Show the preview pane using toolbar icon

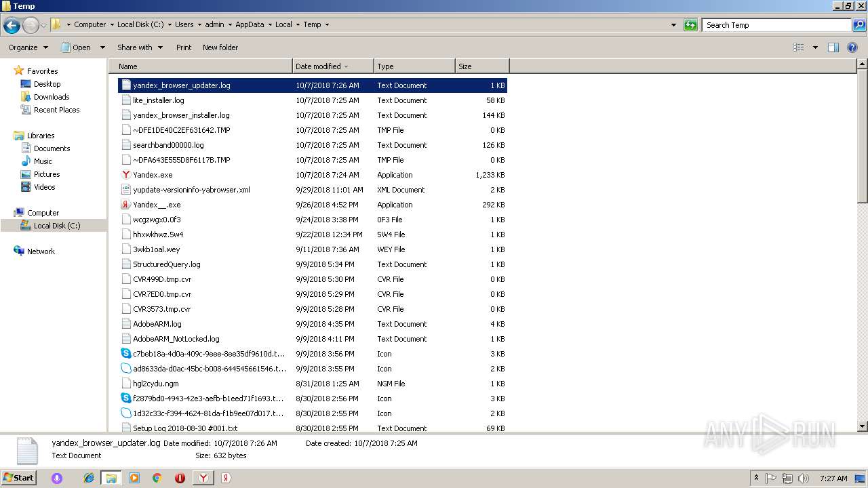[x=833, y=47]
